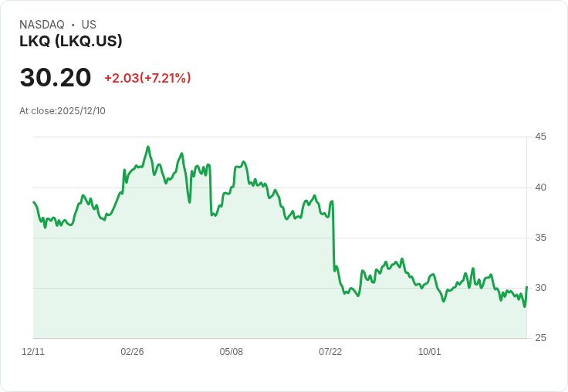Click the steep price drop near 07/22
The image size is (568, 392).
(x=333, y=239)
